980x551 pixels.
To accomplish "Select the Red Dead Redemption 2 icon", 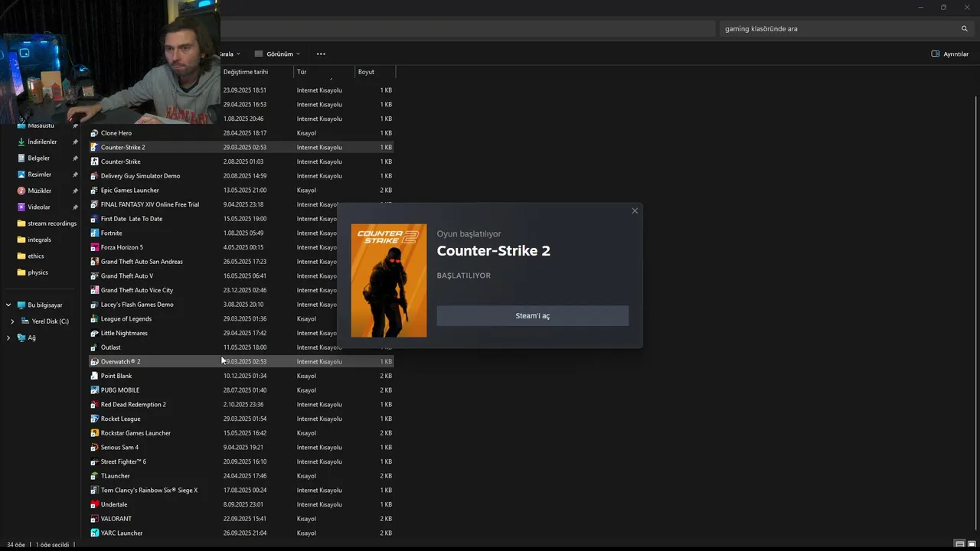I will pos(94,404).
